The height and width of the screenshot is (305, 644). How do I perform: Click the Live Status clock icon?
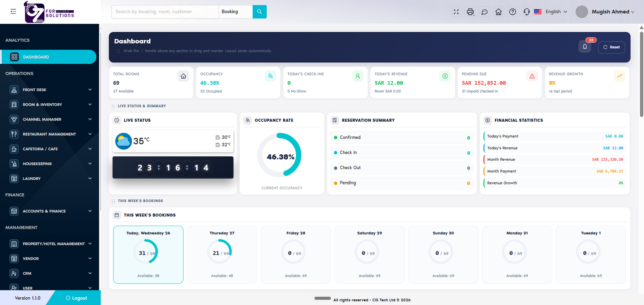click(x=117, y=120)
